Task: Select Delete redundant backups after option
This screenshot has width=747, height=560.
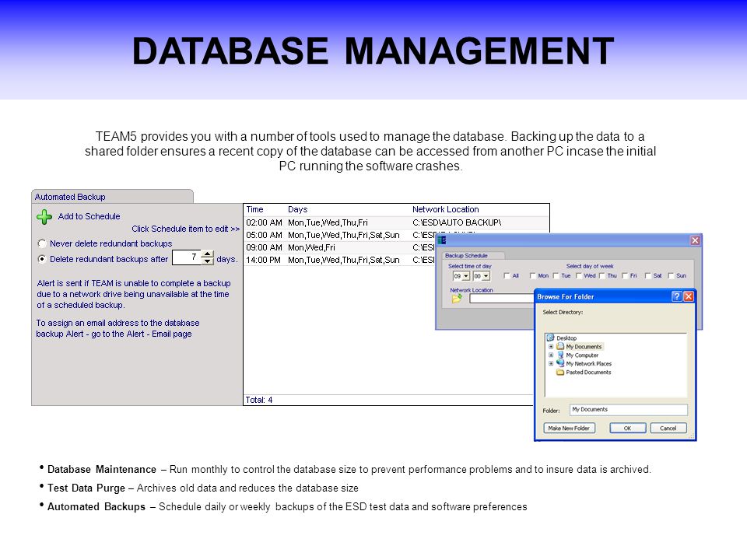Action: tap(42, 259)
